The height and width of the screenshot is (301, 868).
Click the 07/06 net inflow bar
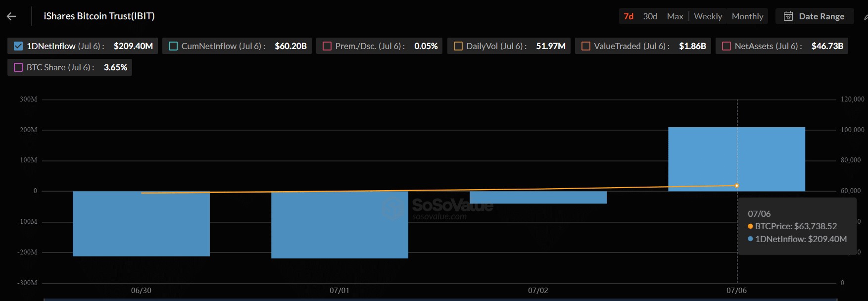pyautogui.click(x=736, y=159)
